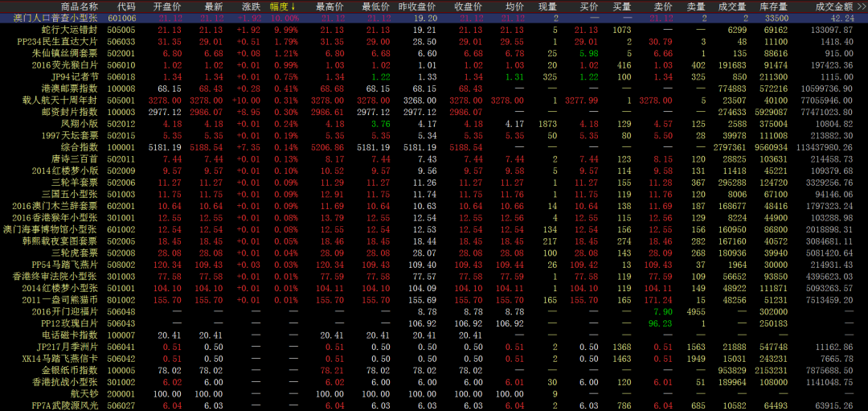The height and width of the screenshot is (411, 868).
Task: Click turnover value 113437980.26
Action: 825,147
